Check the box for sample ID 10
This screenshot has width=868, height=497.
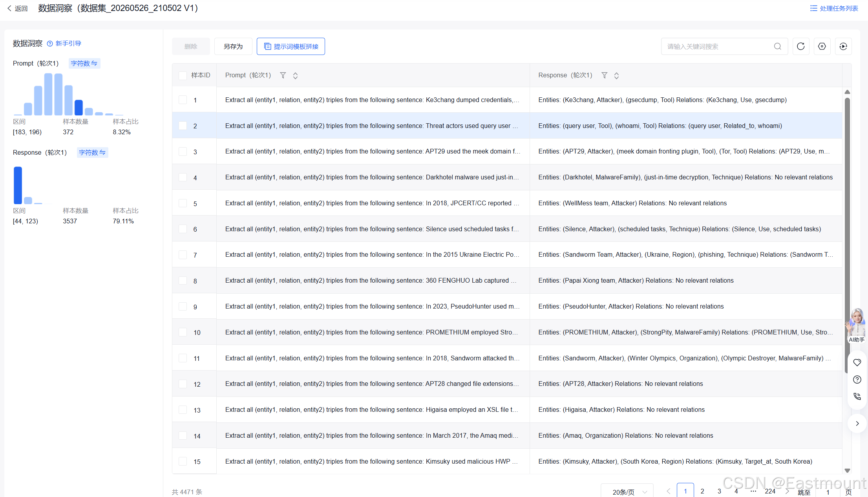point(183,332)
